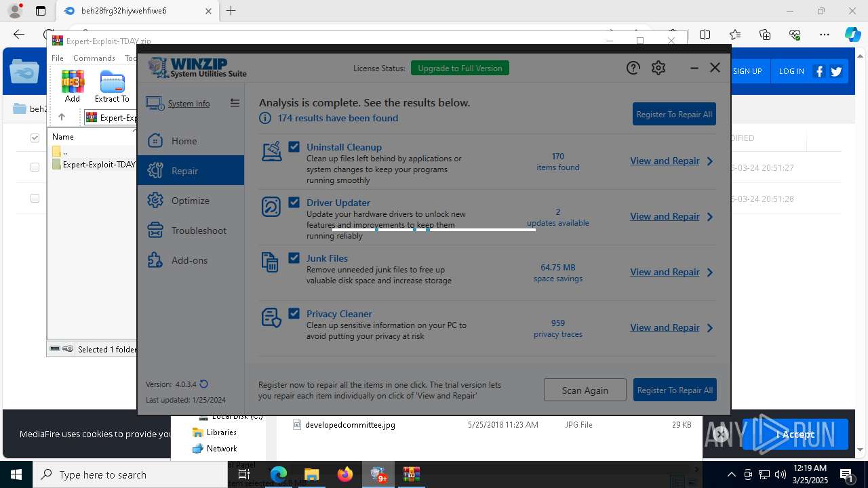Open WinRAR Commands menu
Image resolution: width=868 pixels, height=488 pixels.
click(x=94, y=58)
